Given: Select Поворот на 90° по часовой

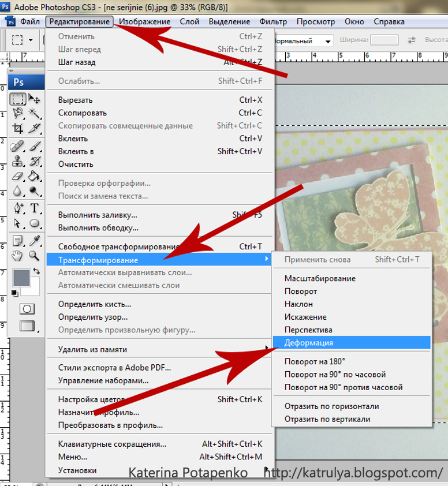Looking at the screenshot, I should [x=352, y=375].
